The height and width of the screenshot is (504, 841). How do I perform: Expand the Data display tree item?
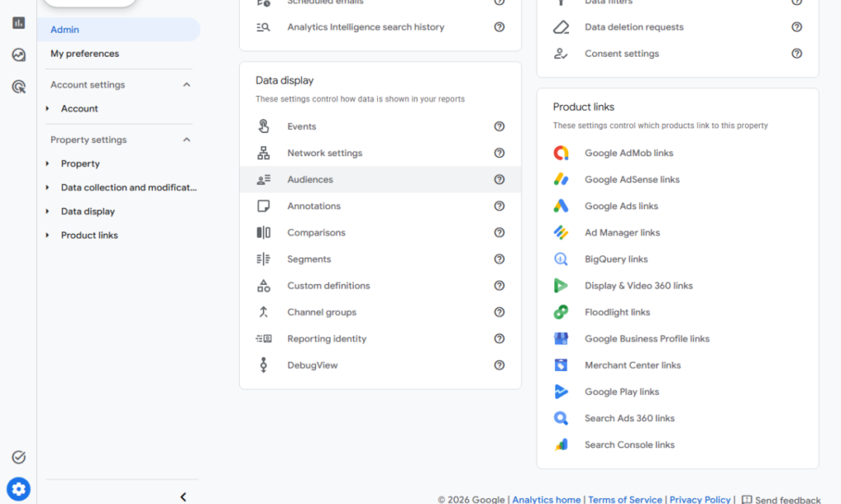[47, 211]
